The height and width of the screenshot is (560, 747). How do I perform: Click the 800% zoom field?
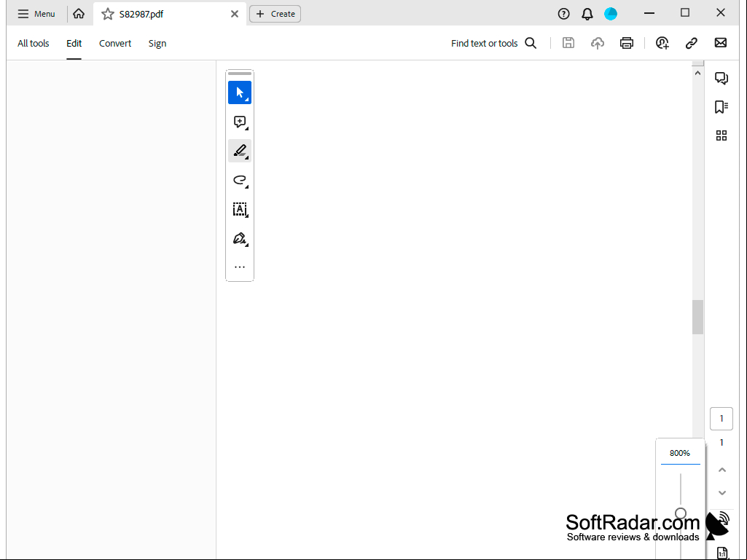tap(680, 454)
